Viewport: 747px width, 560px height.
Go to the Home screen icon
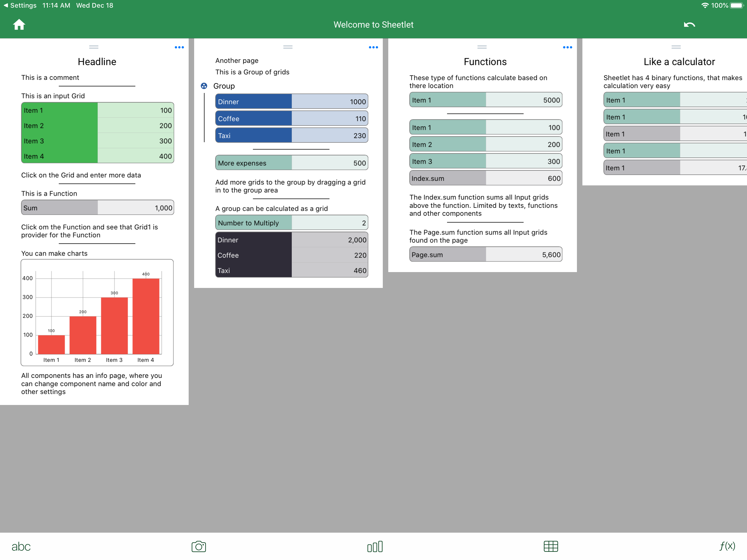tap(19, 25)
